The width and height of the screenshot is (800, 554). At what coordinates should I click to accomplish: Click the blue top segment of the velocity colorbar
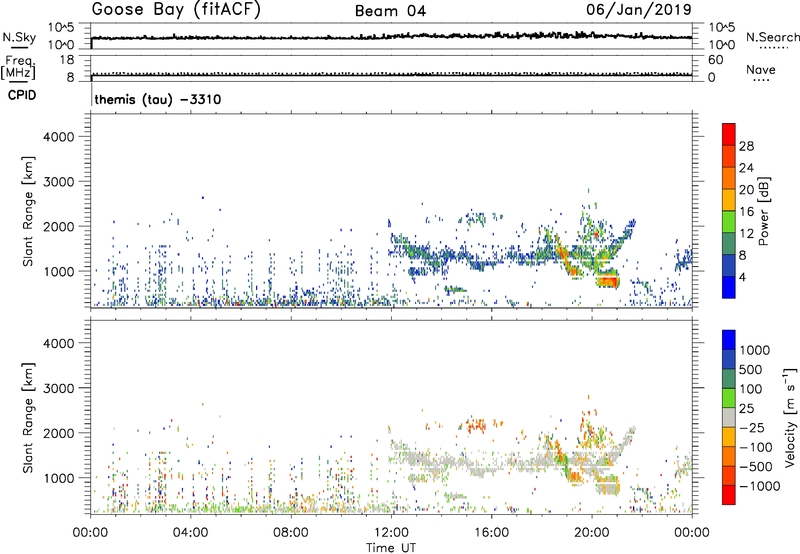pyautogui.click(x=729, y=340)
